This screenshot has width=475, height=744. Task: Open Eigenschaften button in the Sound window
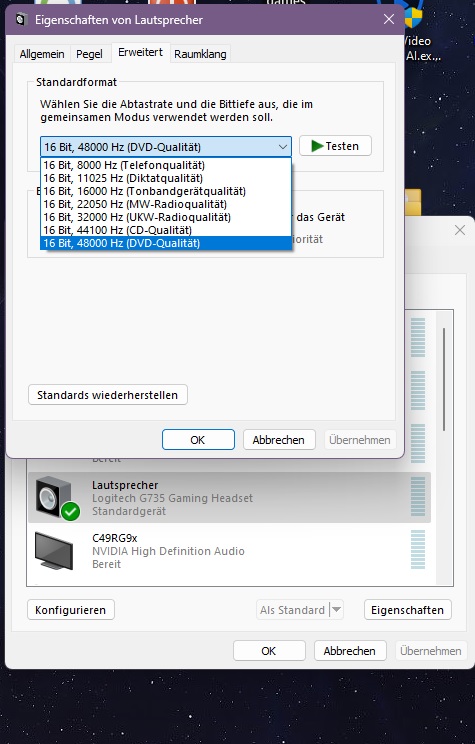tap(408, 610)
